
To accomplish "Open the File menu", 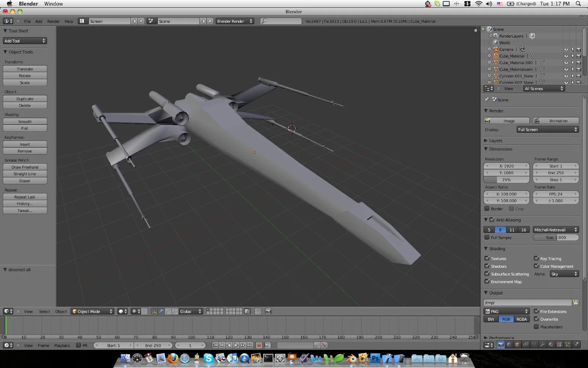I will point(27,21).
